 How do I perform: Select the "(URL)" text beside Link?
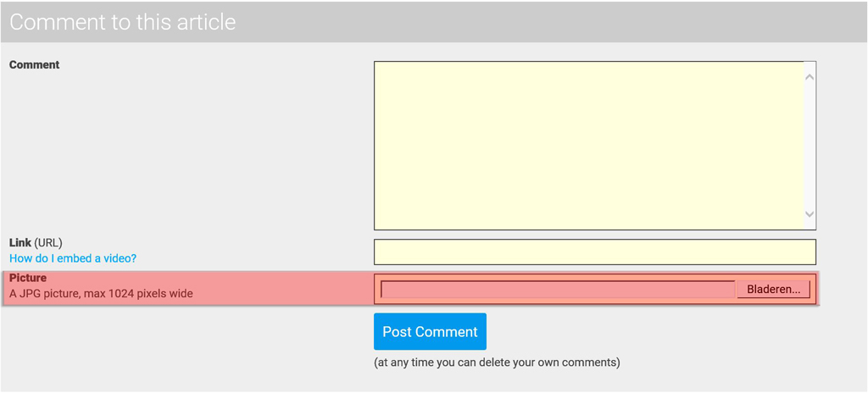pos(48,243)
